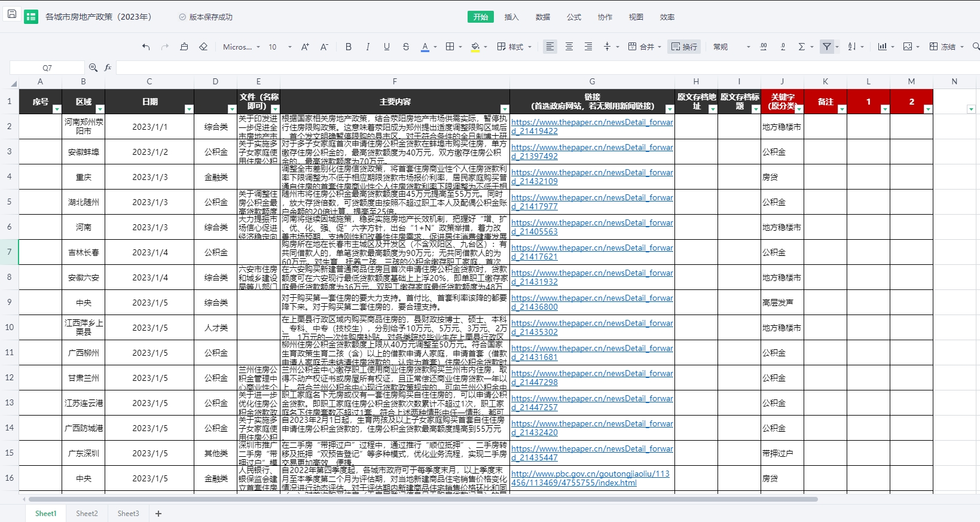
Task: Click the save icon at top left
Action: (11, 14)
